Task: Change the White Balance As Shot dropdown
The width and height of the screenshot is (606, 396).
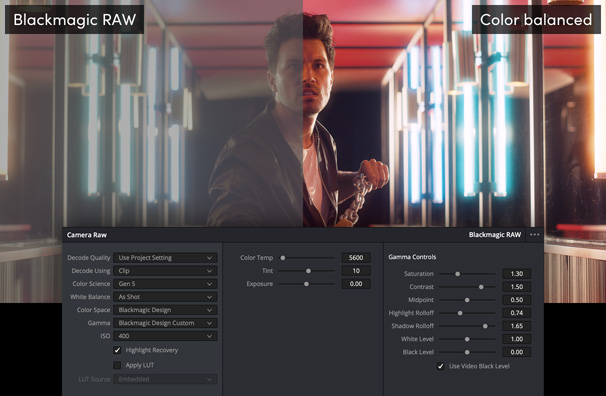Action: click(165, 297)
